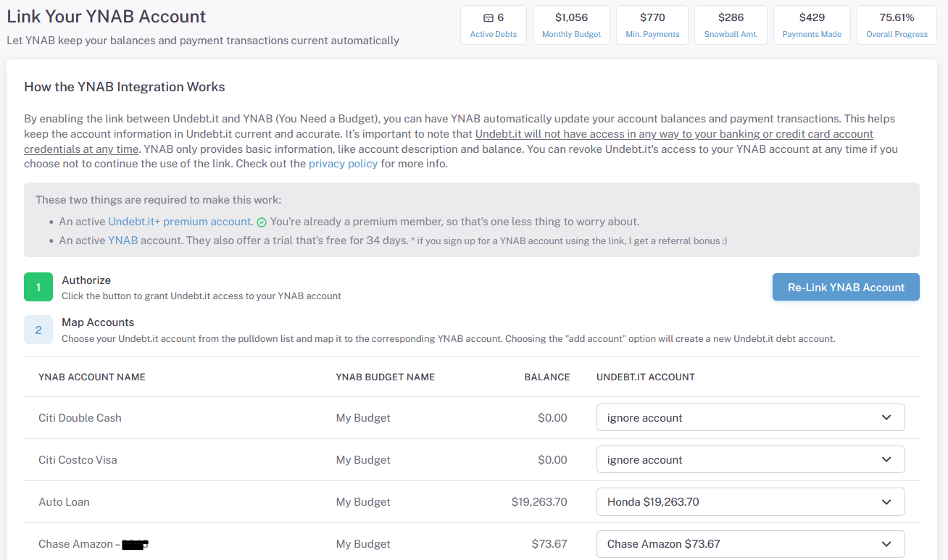Screen dimensions: 948x560
Task: Click the BALANCE column header
Action: coord(547,377)
